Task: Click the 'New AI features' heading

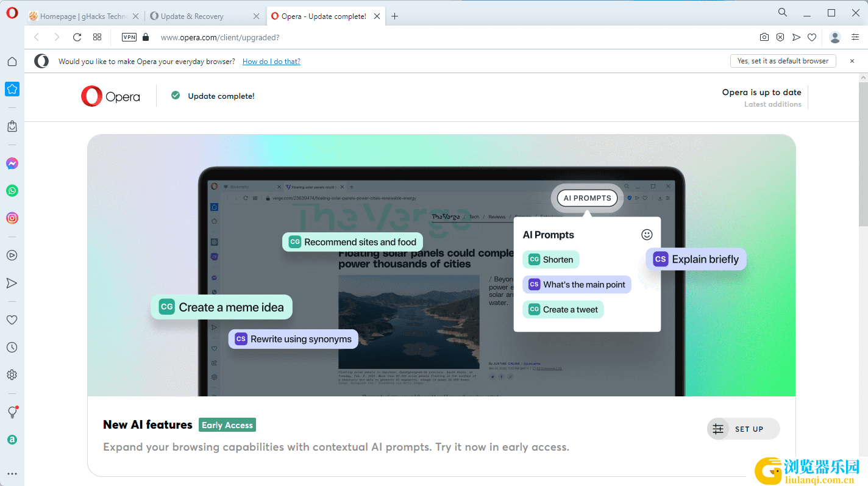Action: 148,425
